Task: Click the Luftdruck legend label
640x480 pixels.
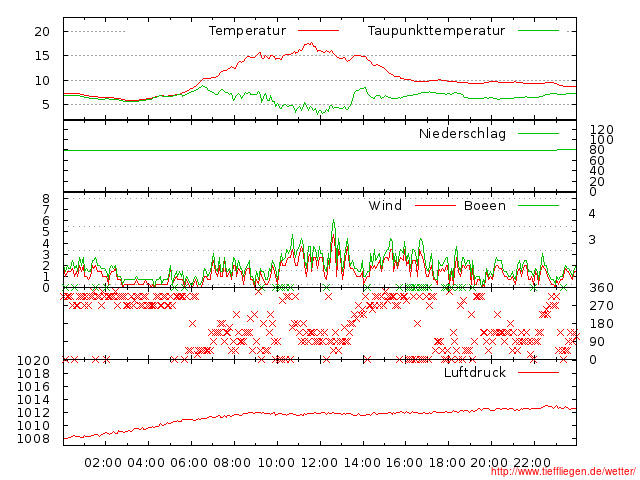Action: (x=475, y=372)
